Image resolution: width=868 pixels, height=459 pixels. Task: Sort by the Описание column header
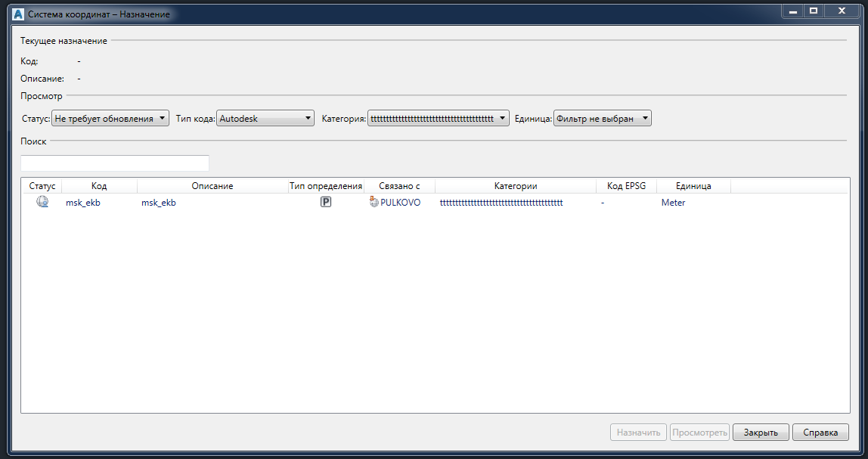click(x=212, y=186)
